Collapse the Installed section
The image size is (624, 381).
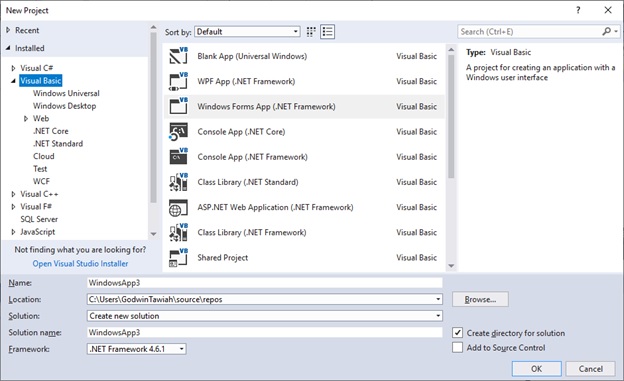click(8, 48)
